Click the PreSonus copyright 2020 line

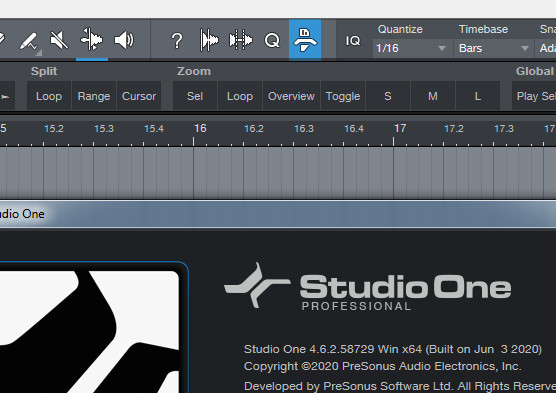(x=383, y=366)
